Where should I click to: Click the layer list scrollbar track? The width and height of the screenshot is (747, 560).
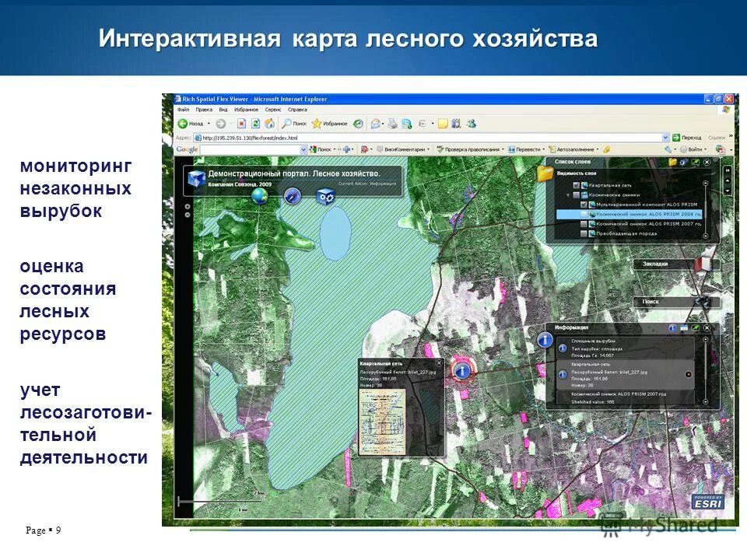[706, 209]
